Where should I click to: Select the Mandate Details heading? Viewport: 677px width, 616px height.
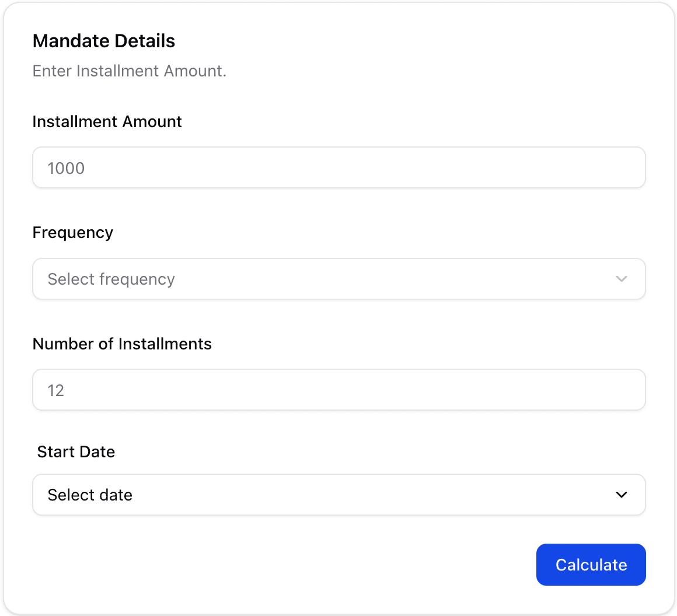104,41
